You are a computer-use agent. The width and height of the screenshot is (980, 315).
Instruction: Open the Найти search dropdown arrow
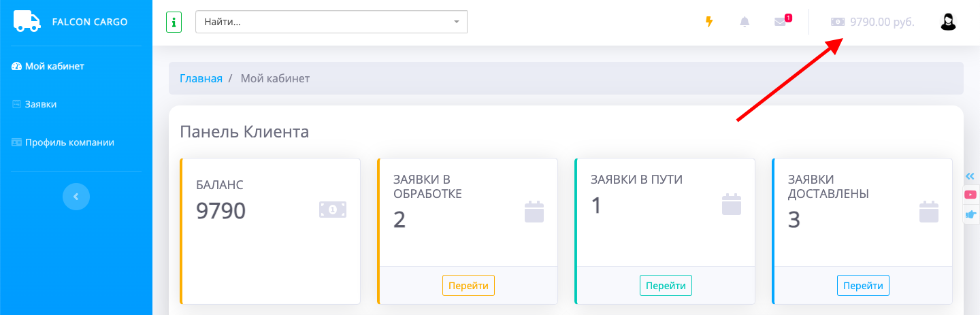pos(456,22)
